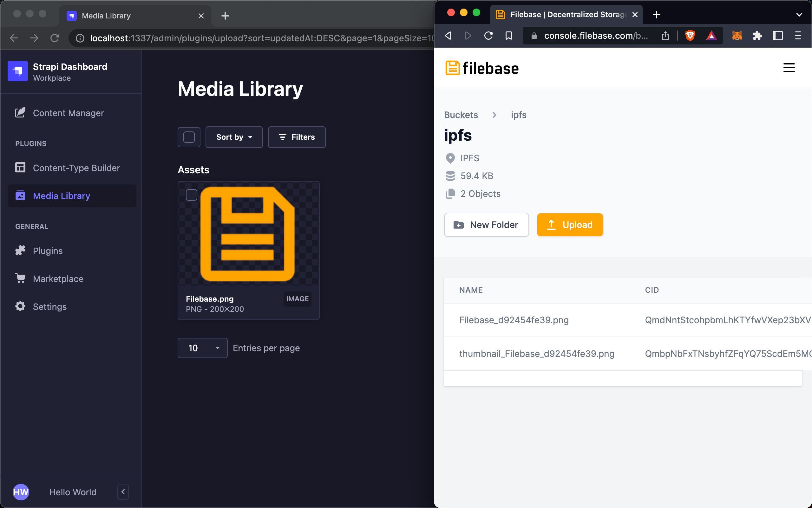This screenshot has width=812, height=508.
Task: Reload the Strapi browser page
Action: 55,38
